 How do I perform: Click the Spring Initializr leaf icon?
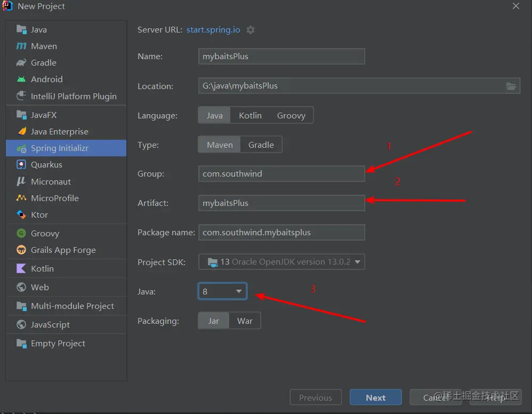[21, 148]
